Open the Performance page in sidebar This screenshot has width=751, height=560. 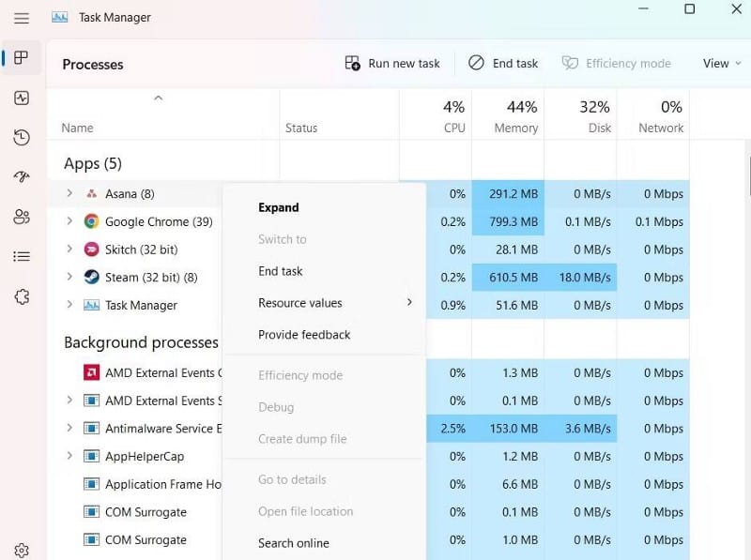[22, 98]
